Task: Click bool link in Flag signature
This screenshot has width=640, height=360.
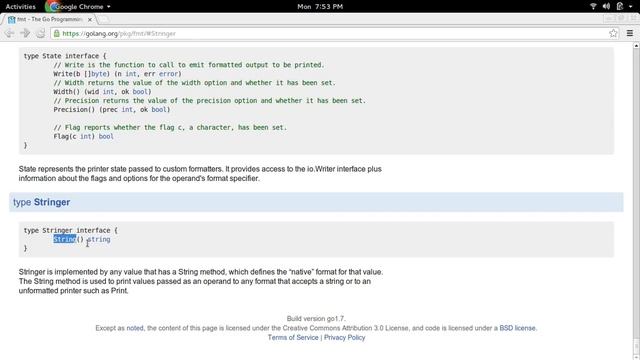Action: (106, 137)
